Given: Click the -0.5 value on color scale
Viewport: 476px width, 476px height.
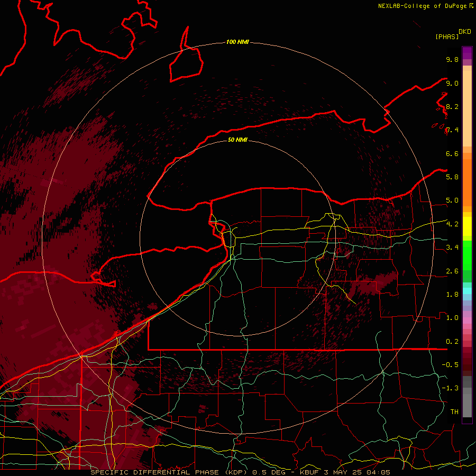Looking at the screenshot, I should click(450, 365).
